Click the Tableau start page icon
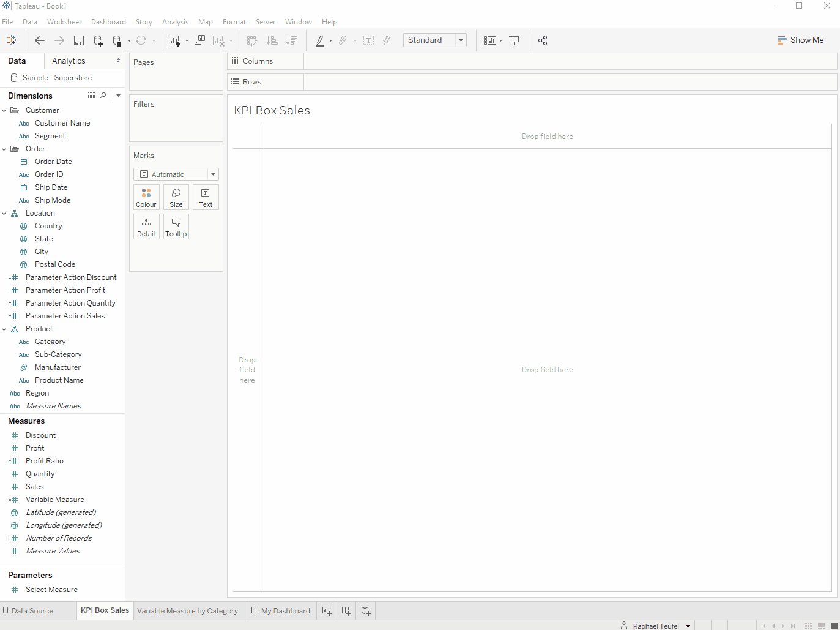 (x=11, y=40)
